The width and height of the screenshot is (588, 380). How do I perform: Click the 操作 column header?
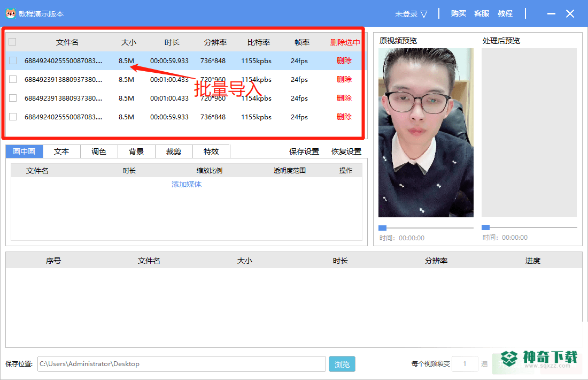[346, 171]
